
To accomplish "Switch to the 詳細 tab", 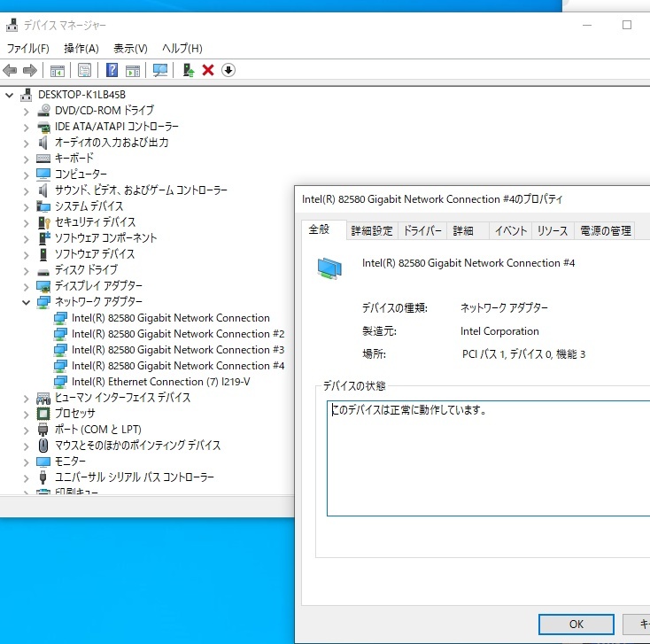I will click(468, 230).
